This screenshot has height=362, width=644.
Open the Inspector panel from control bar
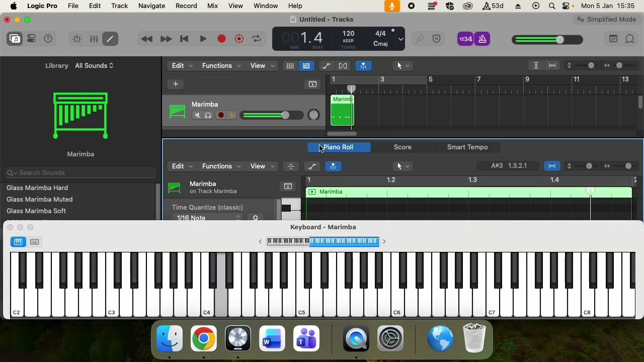pos(32,39)
